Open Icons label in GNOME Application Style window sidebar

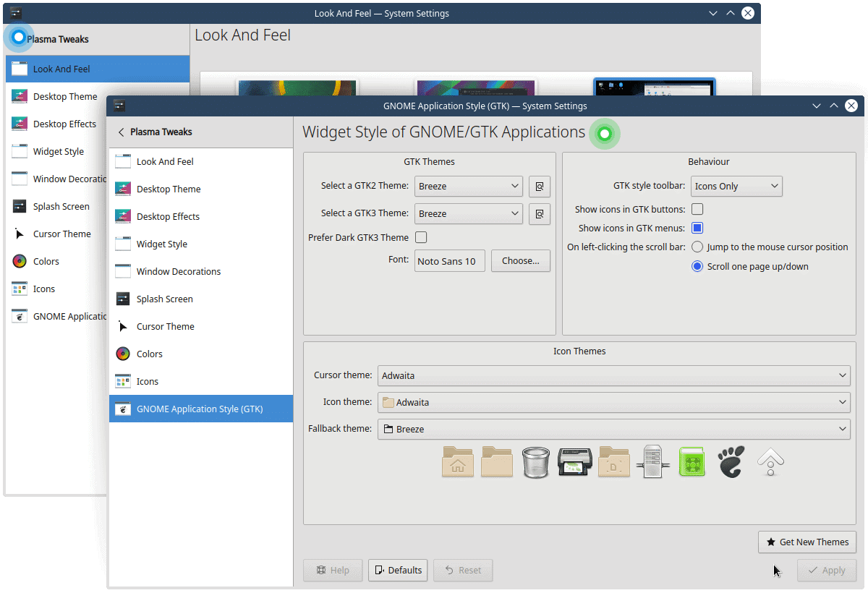coord(148,381)
